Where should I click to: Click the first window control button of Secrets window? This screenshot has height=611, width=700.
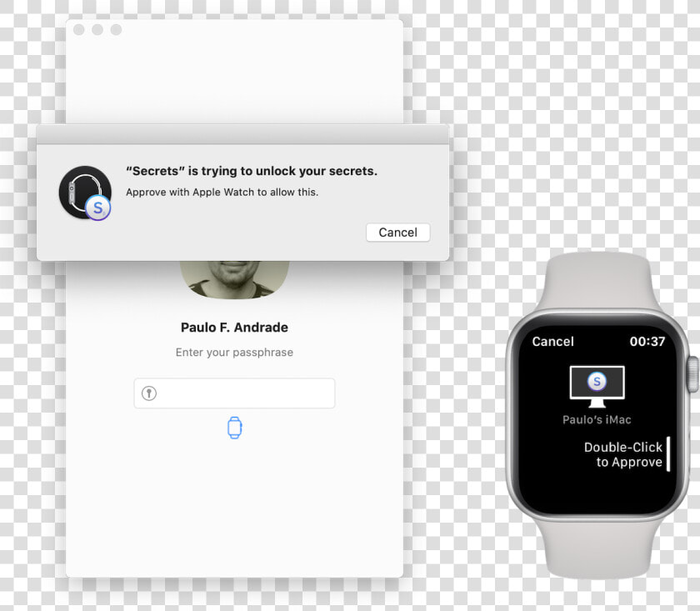point(79,29)
